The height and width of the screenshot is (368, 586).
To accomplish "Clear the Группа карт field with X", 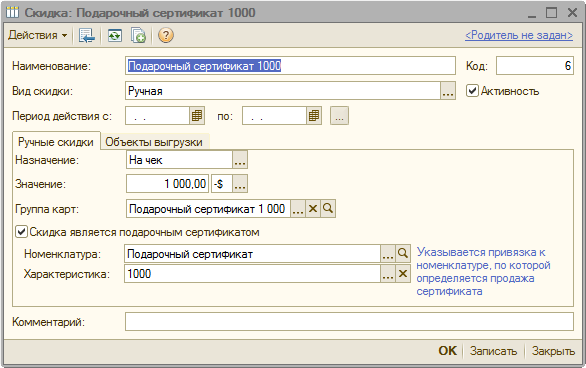I will pos(313,208).
